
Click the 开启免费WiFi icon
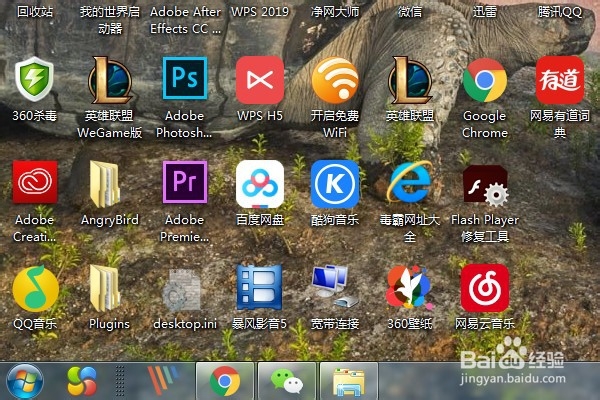click(335, 80)
